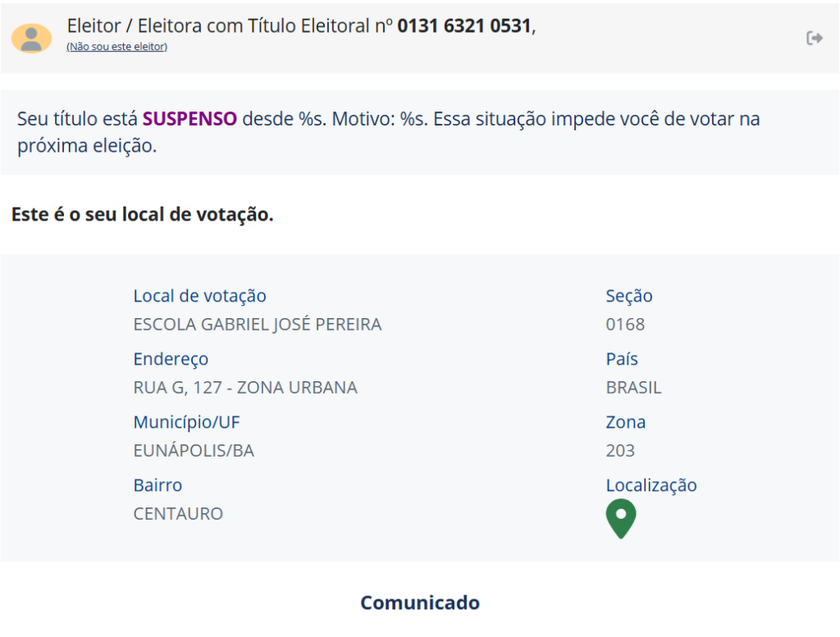Viewport: 840px width, 637px height.
Task: Click the zone number 203
Action: 620,451
